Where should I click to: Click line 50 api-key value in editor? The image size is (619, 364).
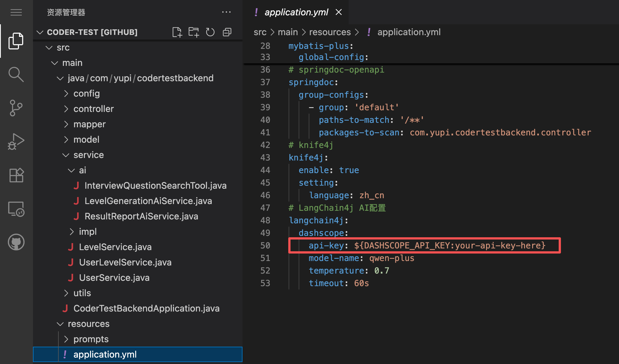click(x=449, y=246)
